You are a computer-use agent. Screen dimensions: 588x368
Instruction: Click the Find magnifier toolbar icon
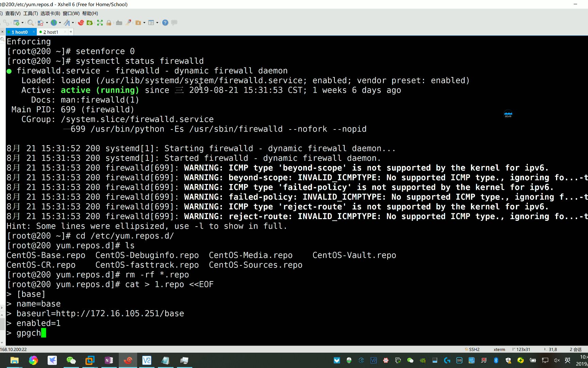click(x=30, y=23)
